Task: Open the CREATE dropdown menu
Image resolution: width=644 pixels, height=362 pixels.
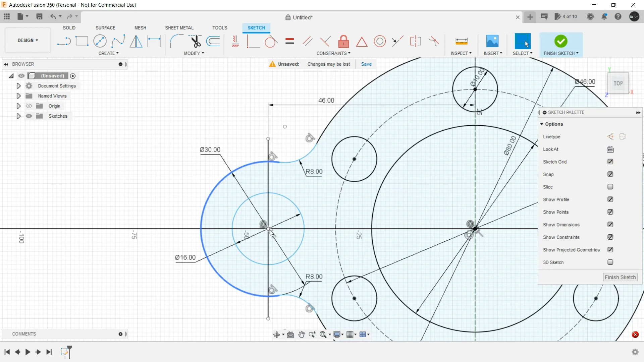Action: 108,53
